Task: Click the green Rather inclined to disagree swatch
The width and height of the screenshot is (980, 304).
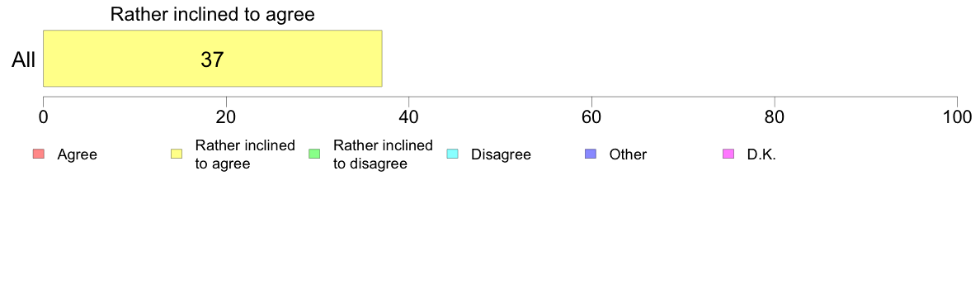Action: [x=314, y=154]
